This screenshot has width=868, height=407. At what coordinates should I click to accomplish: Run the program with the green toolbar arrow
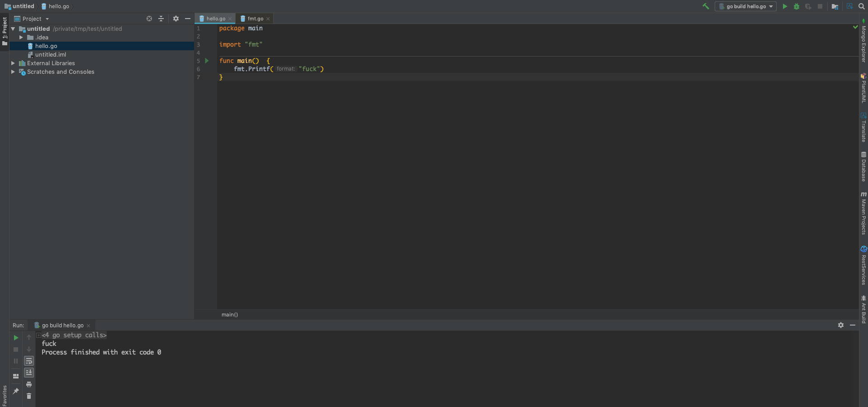785,6
